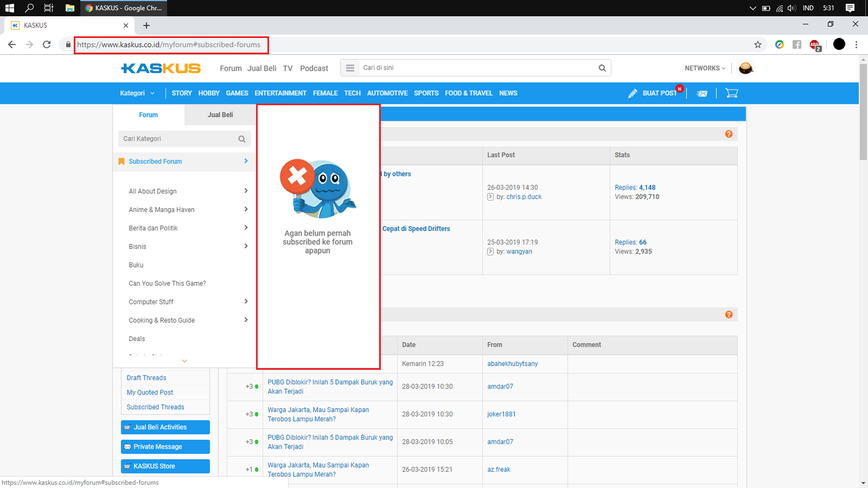Open the hamburger menu beside the search box
The width and height of the screenshot is (868, 488).
(350, 68)
